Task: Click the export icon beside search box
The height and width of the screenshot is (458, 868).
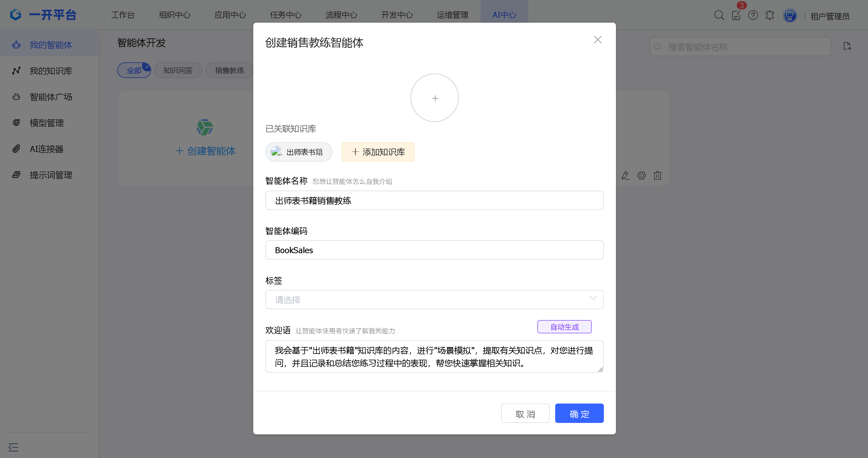Action: [847, 46]
